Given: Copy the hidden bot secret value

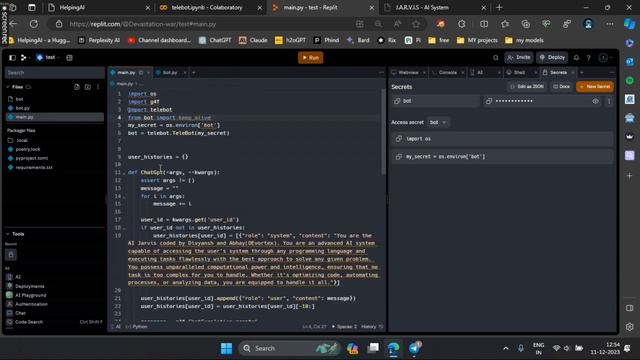Looking at the screenshot, I should click(489, 101).
